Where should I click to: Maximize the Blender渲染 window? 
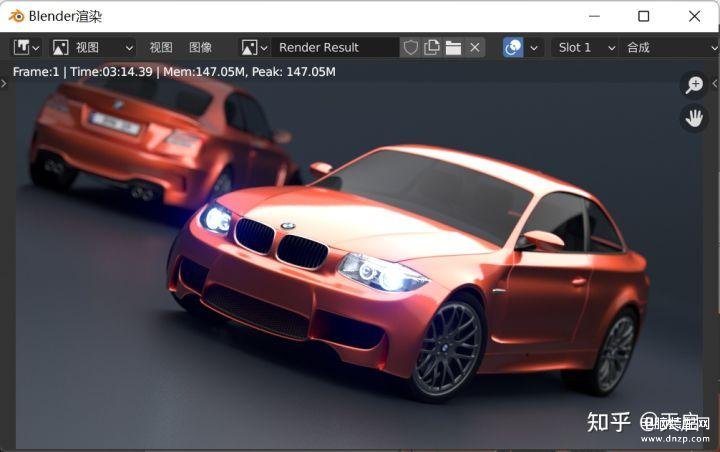click(644, 17)
